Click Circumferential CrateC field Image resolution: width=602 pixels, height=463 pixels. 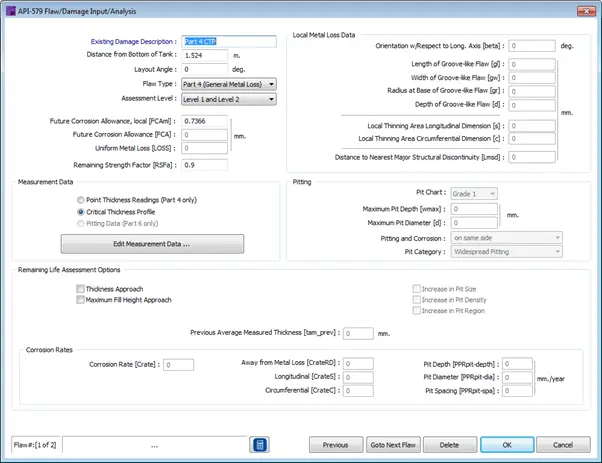(x=358, y=391)
